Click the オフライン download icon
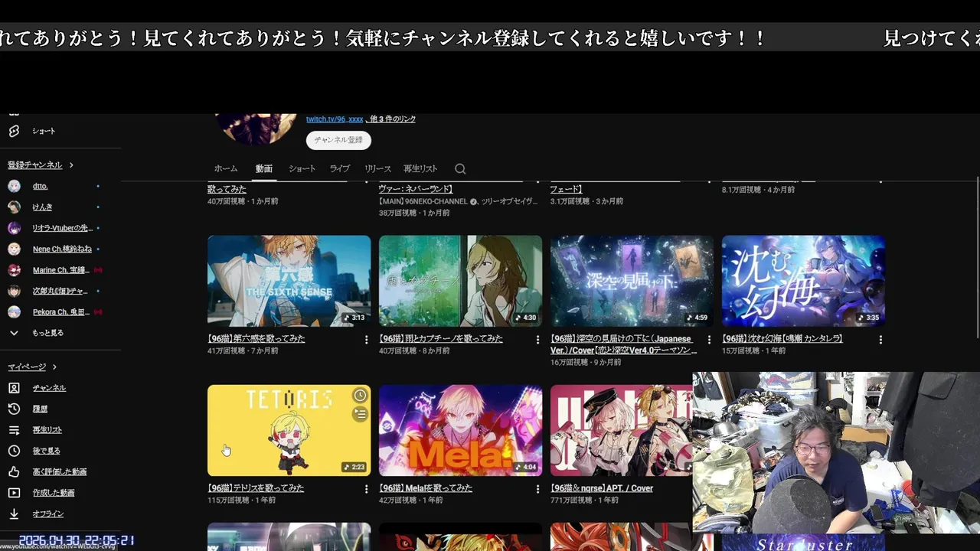This screenshot has height=551, width=980. pos(14,514)
